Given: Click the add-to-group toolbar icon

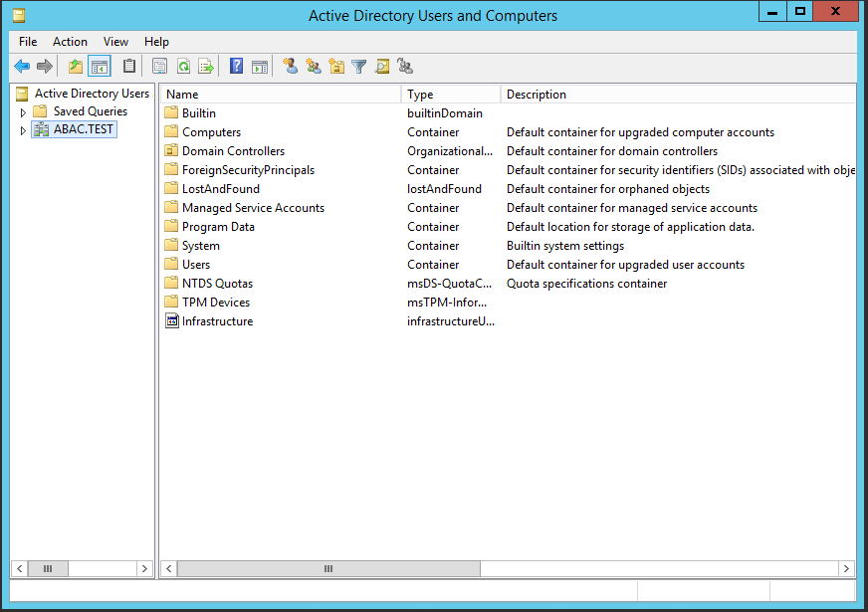Looking at the screenshot, I should (405, 67).
